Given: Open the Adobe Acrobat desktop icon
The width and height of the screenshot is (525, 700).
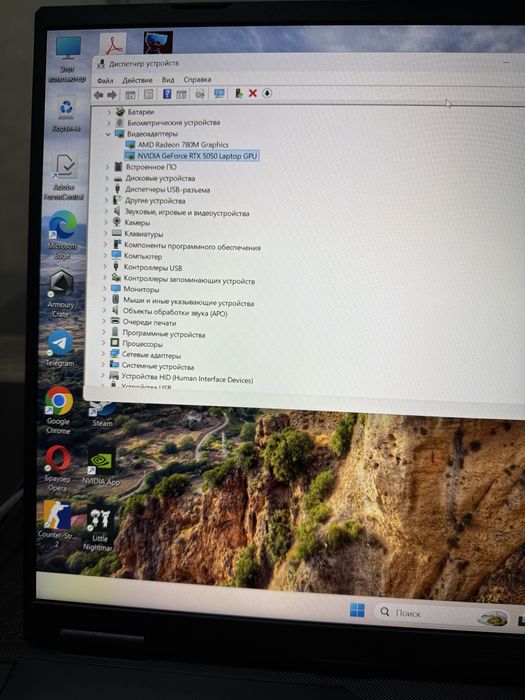Looking at the screenshot, I should (112, 43).
